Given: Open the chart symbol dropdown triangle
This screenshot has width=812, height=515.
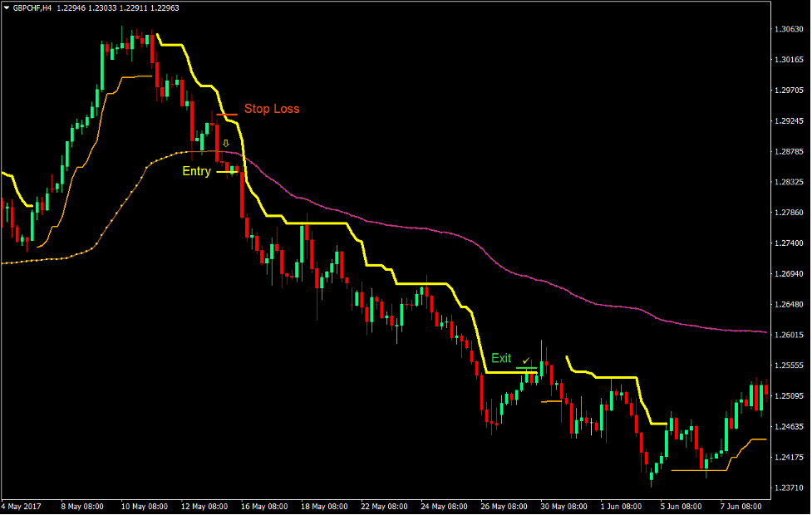Looking at the screenshot, I should point(7,8).
